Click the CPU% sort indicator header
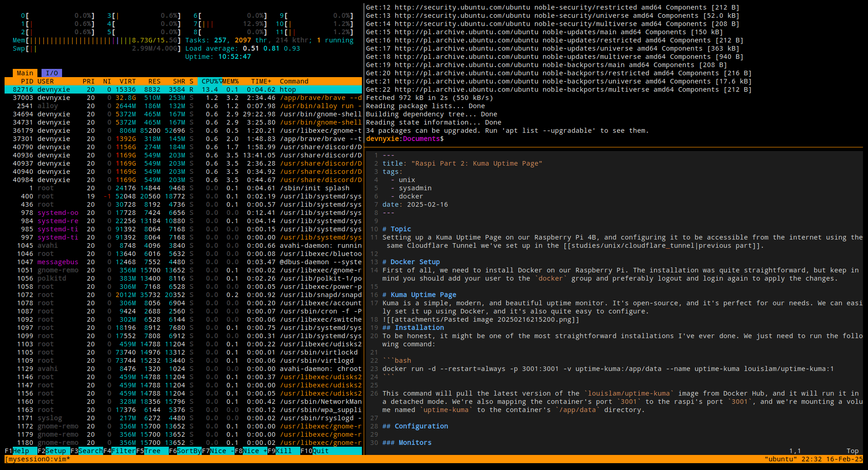 (x=210, y=81)
